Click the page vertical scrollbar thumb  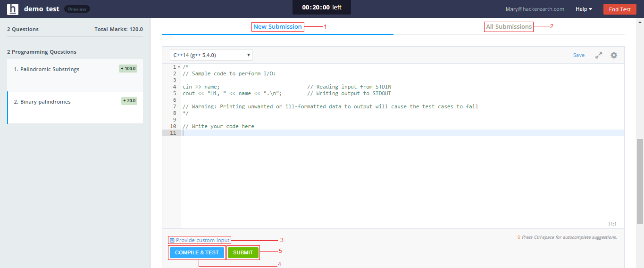pos(640,181)
